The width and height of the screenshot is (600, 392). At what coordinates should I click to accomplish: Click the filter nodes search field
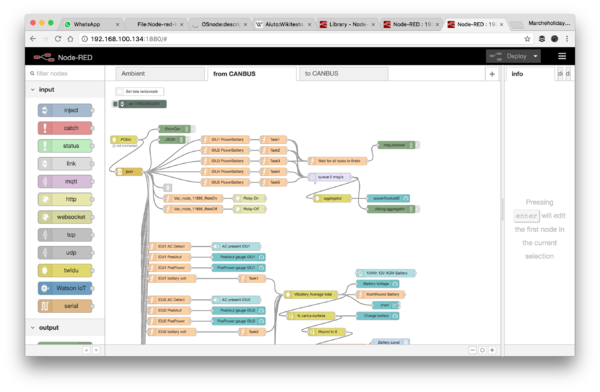(x=65, y=74)
